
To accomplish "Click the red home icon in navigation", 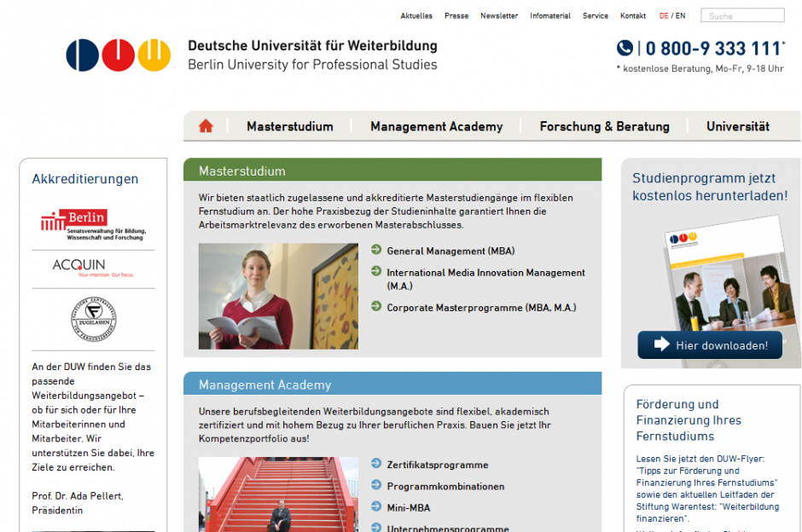I will [x=206, y=126].
